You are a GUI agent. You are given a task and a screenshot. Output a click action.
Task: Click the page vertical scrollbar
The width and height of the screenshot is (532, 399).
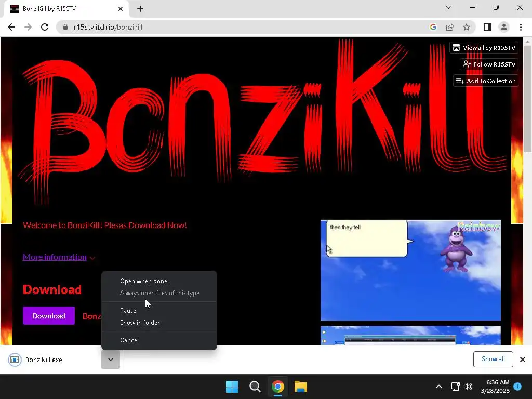click(x=528, y=98)
